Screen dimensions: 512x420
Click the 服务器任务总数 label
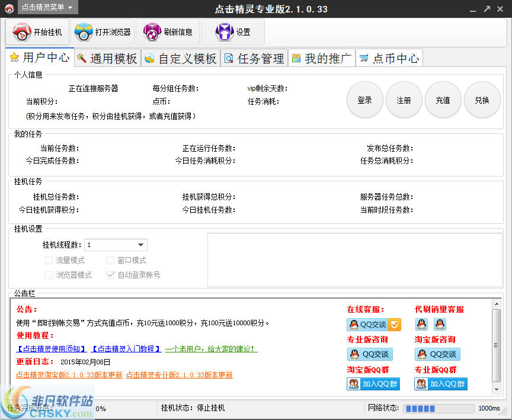tap(386, 197)
